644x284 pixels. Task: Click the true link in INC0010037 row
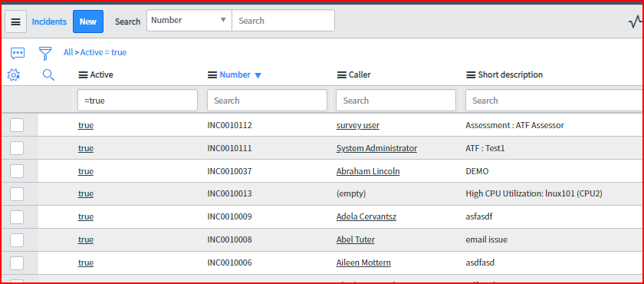coord(85,171)
